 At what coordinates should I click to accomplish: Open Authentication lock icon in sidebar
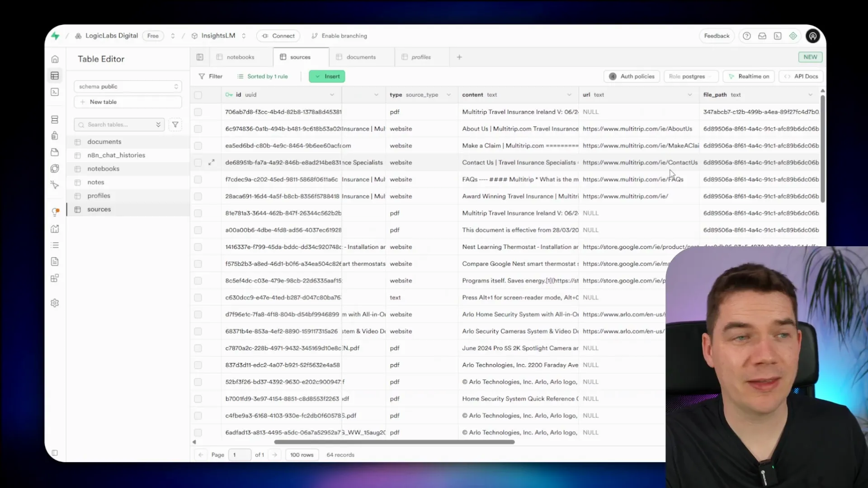(55, 136)
